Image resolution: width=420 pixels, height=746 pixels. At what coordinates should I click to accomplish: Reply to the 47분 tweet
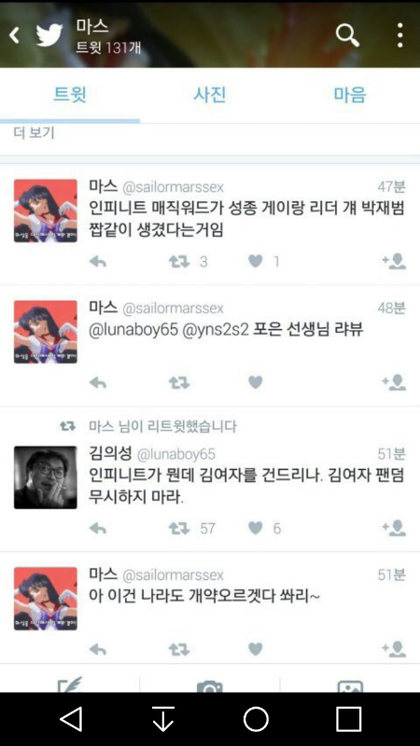pos(98,261)
